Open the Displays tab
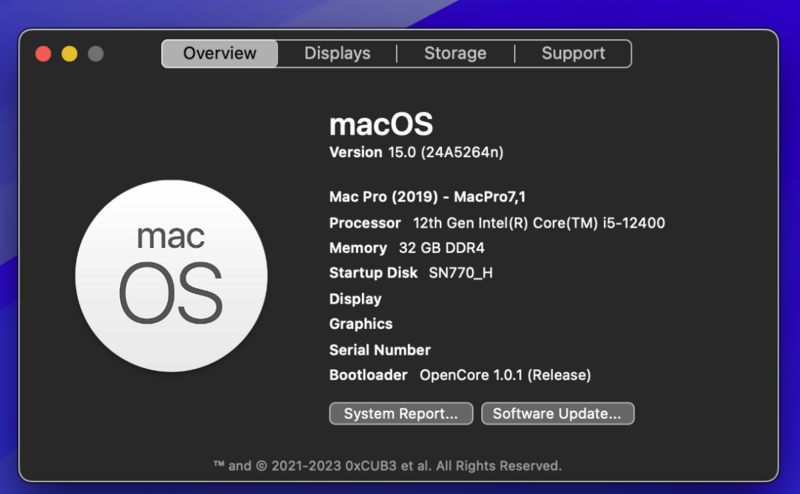The width and height of the screenshot is (800, 494). [337, 54]
